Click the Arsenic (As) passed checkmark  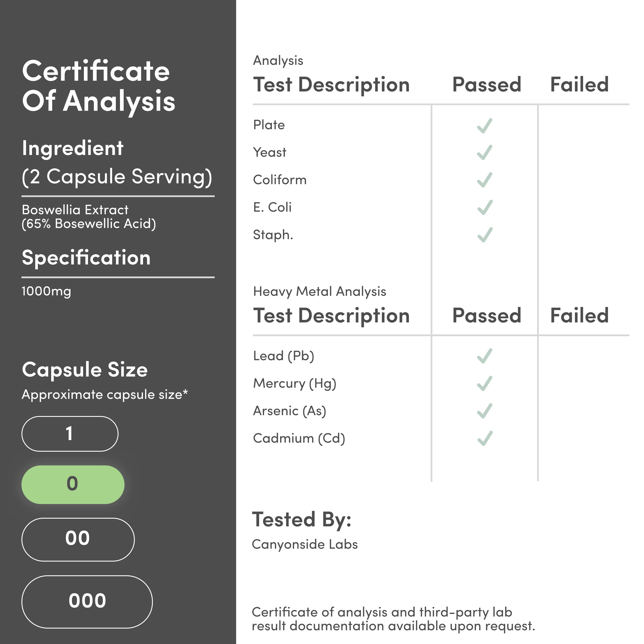484,411
